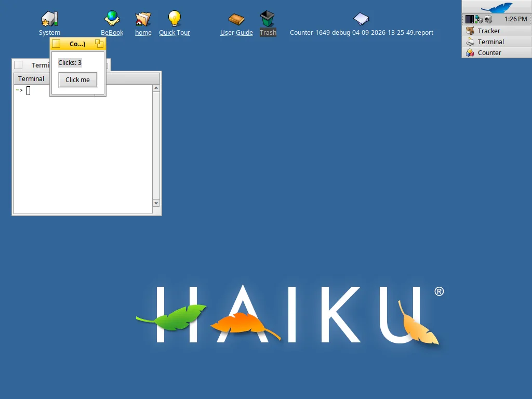
Task: Open the User Guide book icon
Action: 236,19
